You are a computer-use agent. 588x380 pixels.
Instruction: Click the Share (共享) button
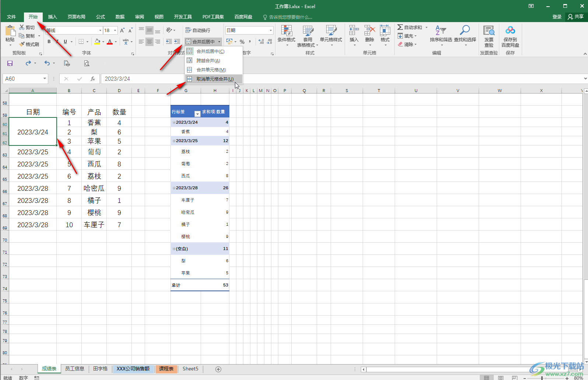[x=576, y=17]
